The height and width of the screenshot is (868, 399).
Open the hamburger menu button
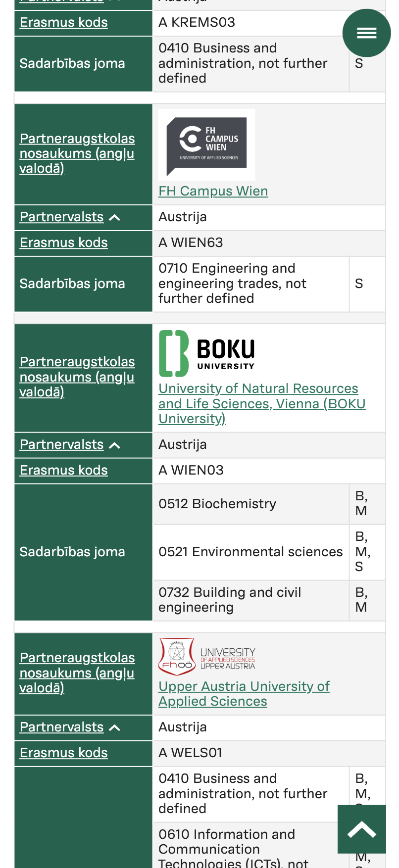click(x=366, y=33)
